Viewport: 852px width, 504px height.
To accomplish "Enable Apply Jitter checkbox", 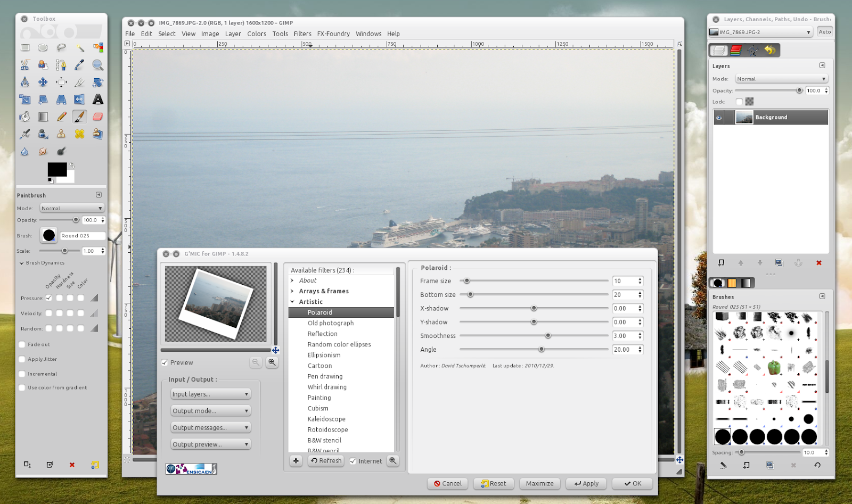I will coord(22,359).
